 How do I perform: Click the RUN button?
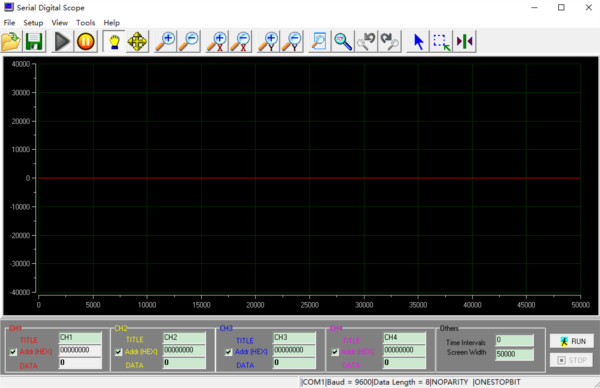572,341
